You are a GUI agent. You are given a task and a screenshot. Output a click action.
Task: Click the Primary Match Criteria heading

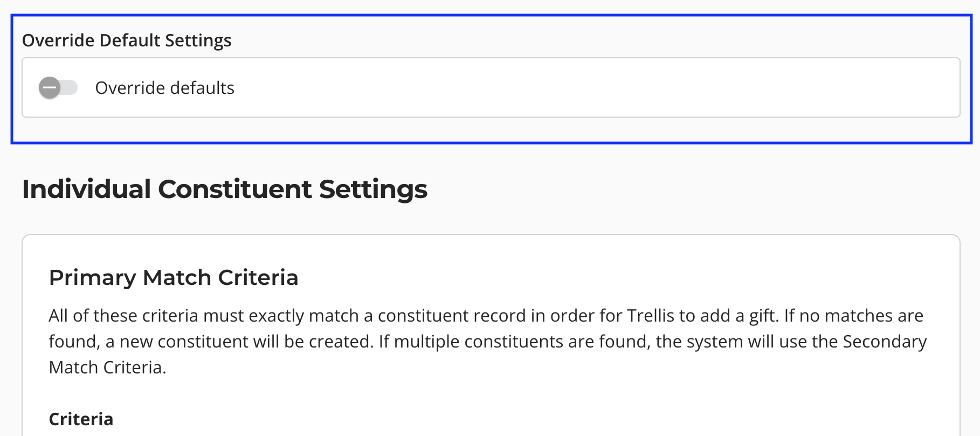[x=174, y=277]
